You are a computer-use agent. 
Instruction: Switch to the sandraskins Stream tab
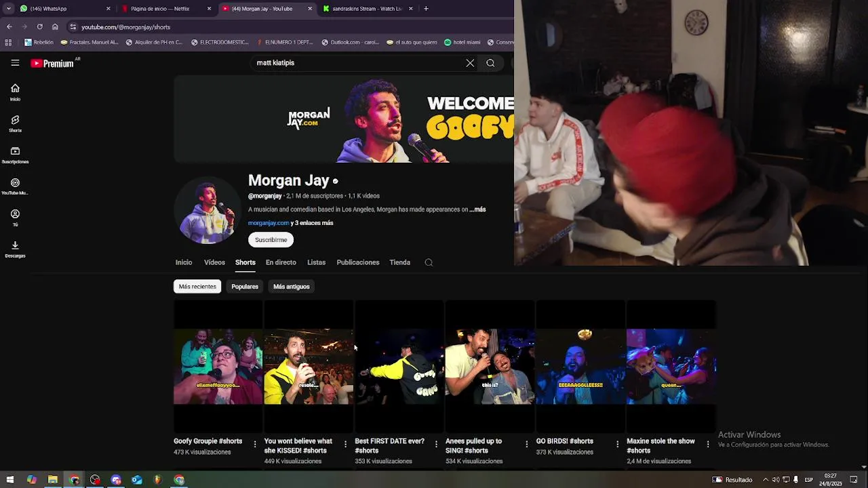(367, 9)
